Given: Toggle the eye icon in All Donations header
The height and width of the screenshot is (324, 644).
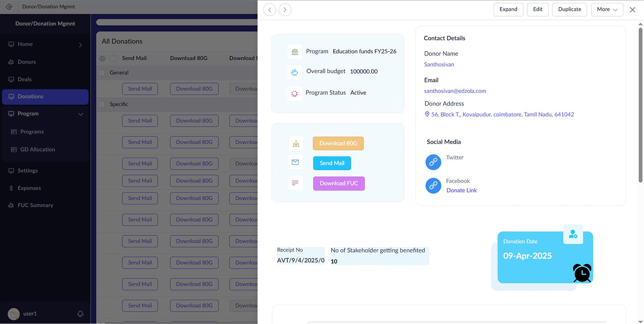Looking at the screenshot, I should pyautogui.click(x=102, y=59).
